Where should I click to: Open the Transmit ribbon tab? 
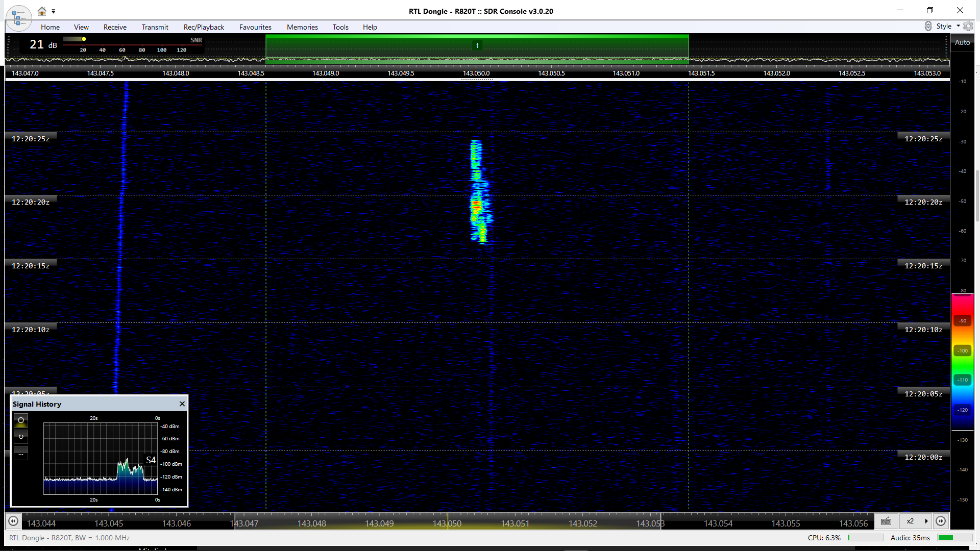[x=155, y=27]
